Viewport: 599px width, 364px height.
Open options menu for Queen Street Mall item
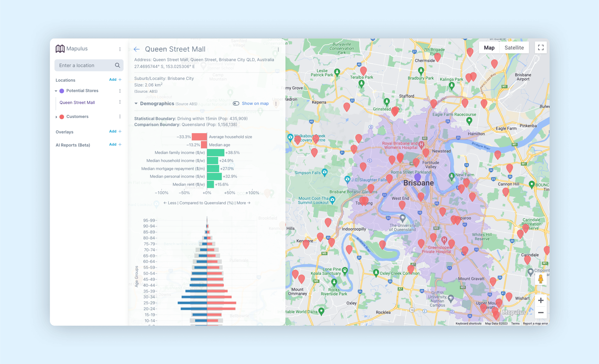(120, 102)
